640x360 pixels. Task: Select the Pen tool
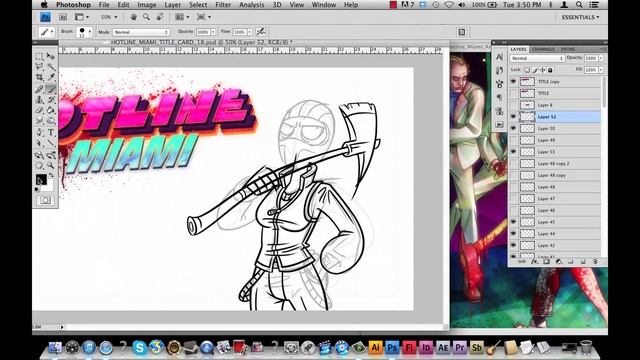[x=39, y=132]
